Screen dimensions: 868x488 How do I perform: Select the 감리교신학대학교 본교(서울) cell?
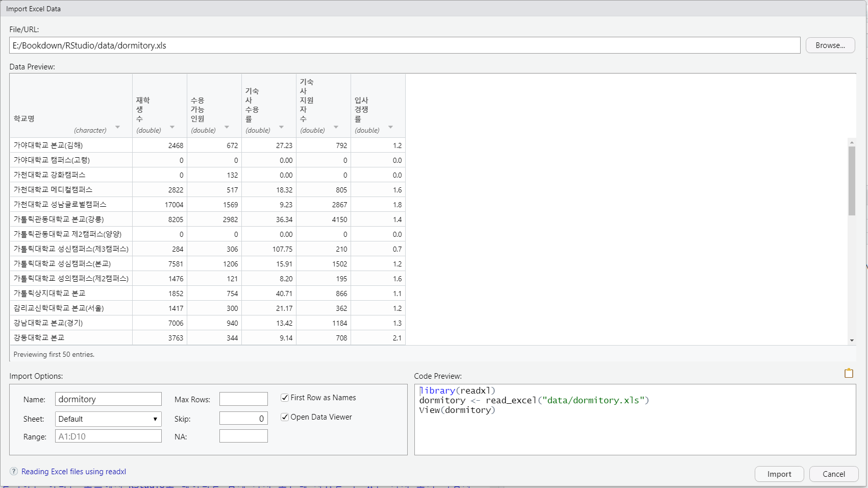(x=71, y=308)
